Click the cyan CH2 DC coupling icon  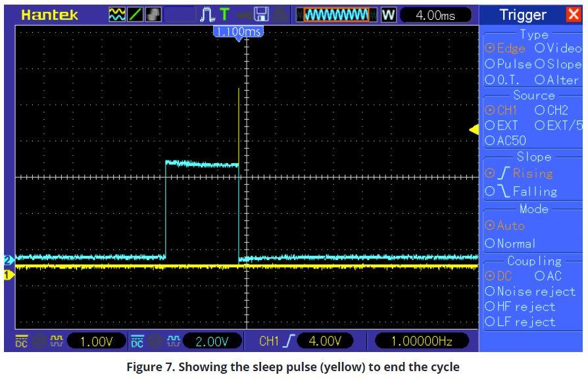[137, 342]
